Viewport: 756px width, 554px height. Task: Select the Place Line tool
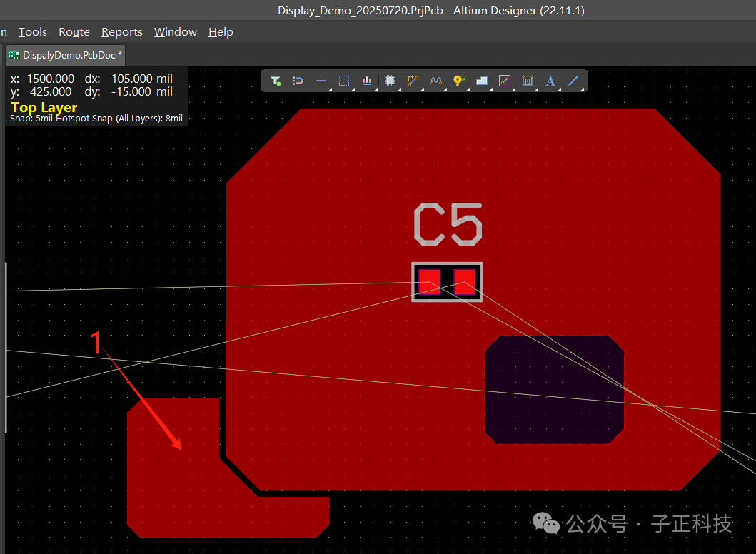click(573, 81)
